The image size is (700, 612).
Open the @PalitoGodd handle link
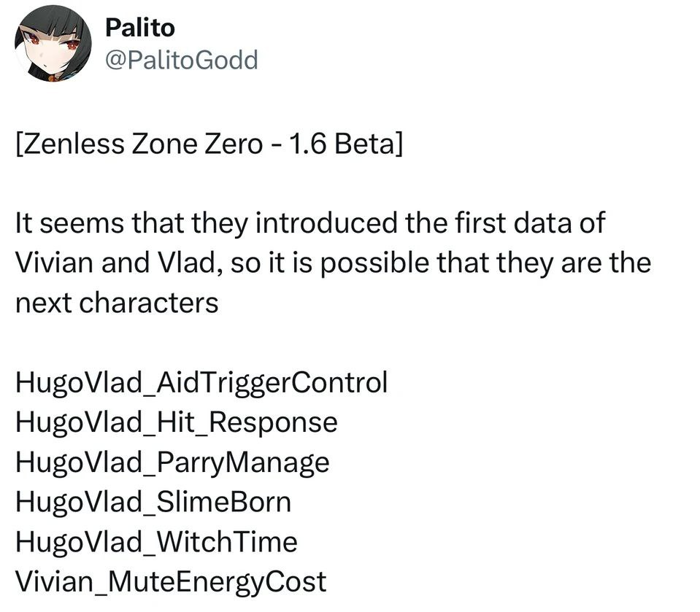coord(181,60)
